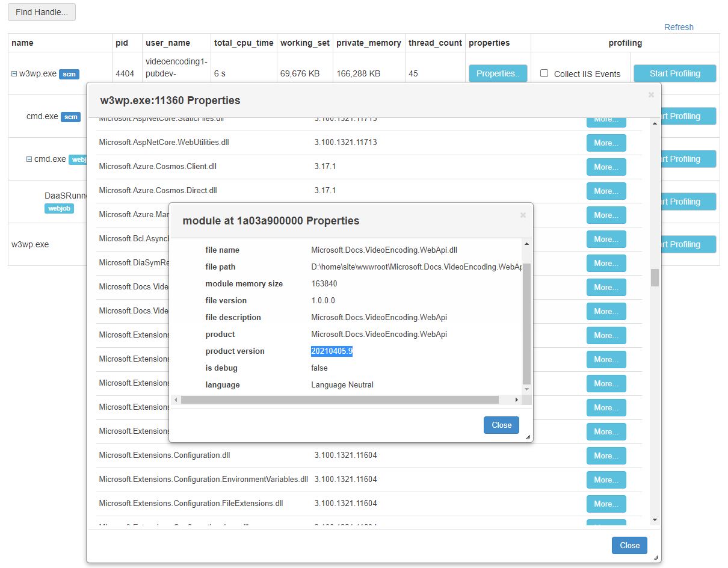Collapse the cmd.exe webjob tree node
Screen dimensions: 728x568
coord(29,159)
